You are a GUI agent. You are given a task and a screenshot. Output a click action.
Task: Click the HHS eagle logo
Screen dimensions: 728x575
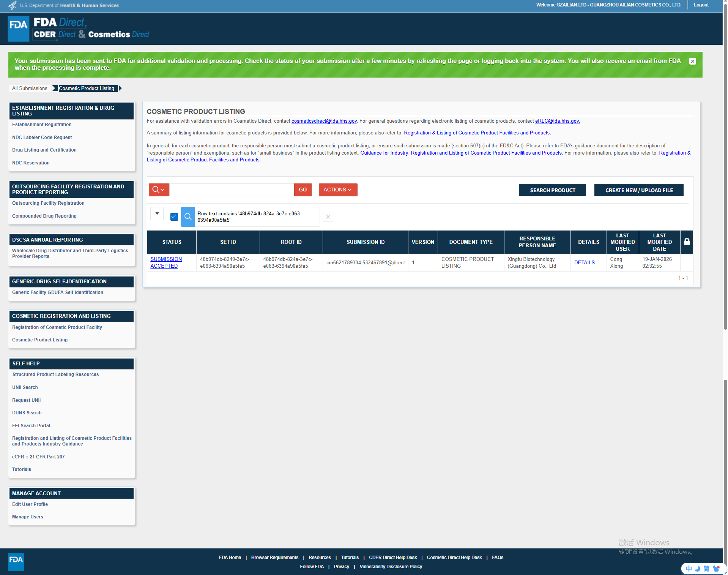click(x=13, y=5)
